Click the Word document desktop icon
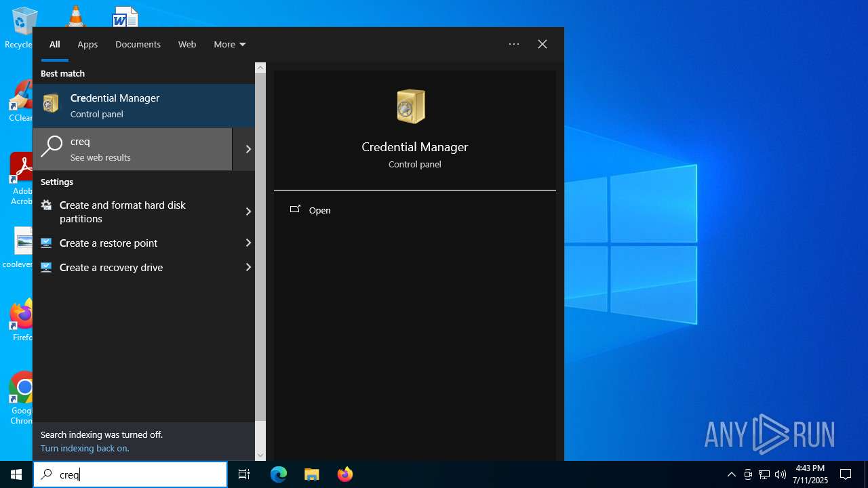868x488 pixels. (x=125, y=16)
